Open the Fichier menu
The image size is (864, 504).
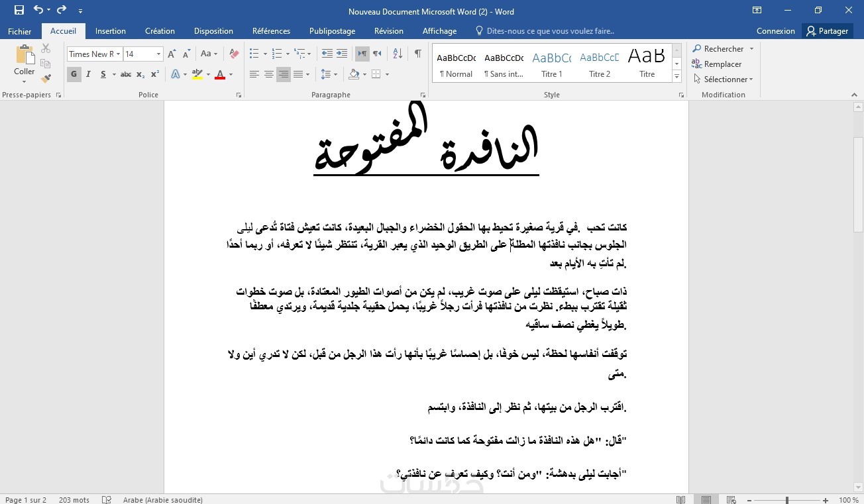click(20, 31)
